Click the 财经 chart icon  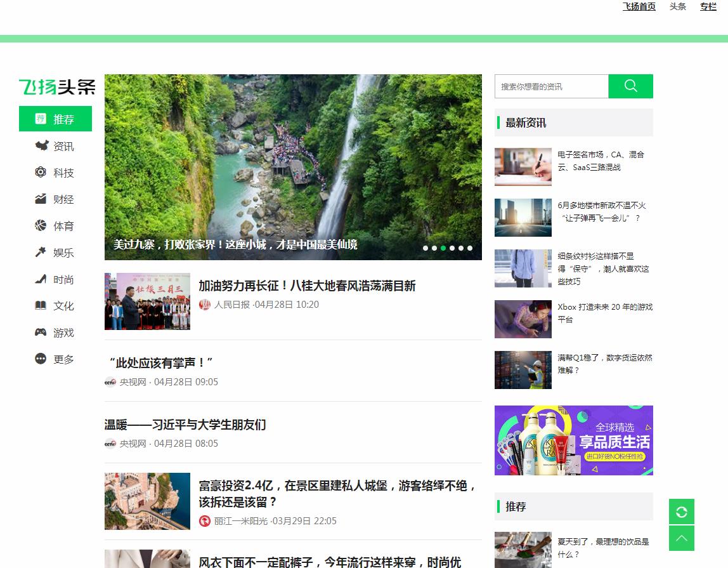click(x=41, y=199)
